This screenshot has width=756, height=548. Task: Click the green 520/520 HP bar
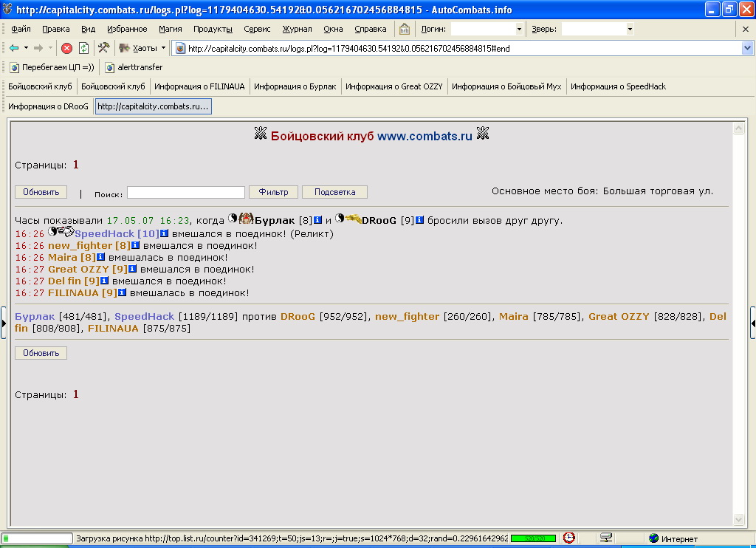coord(533,538)
